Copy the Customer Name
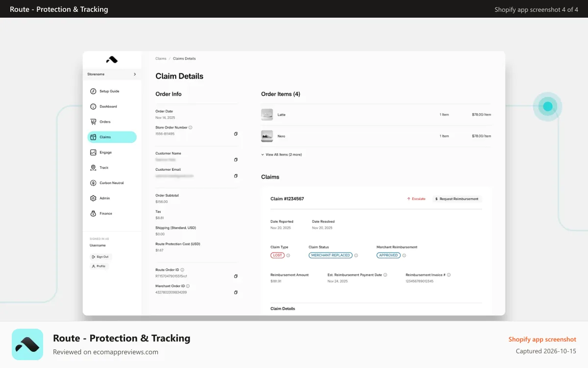The width and height of the screenshot is (588, 368). pyautogui.click(x=236, y=159)
